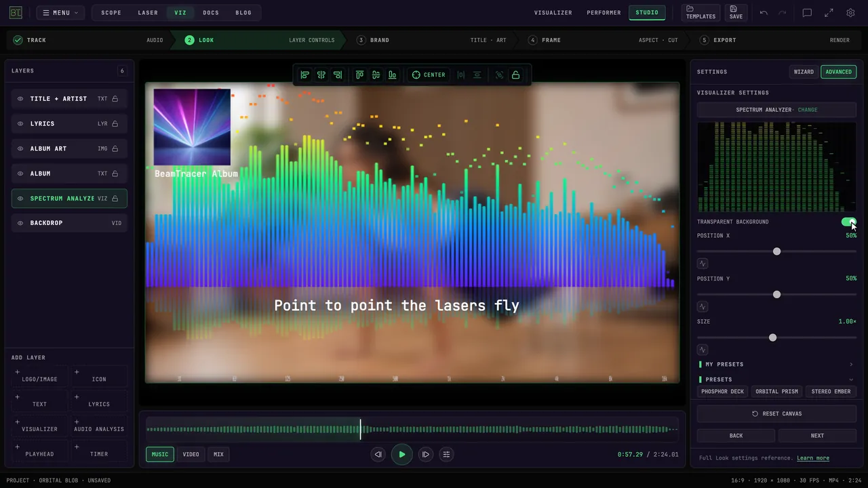The height and width of the screenshot is (488, 868).
Task: Toggle the Transparent Background switch
Action: tap(848, 222)
